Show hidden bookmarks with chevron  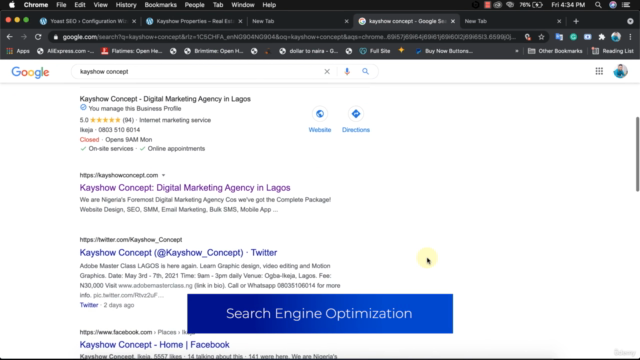pos(517,51)
